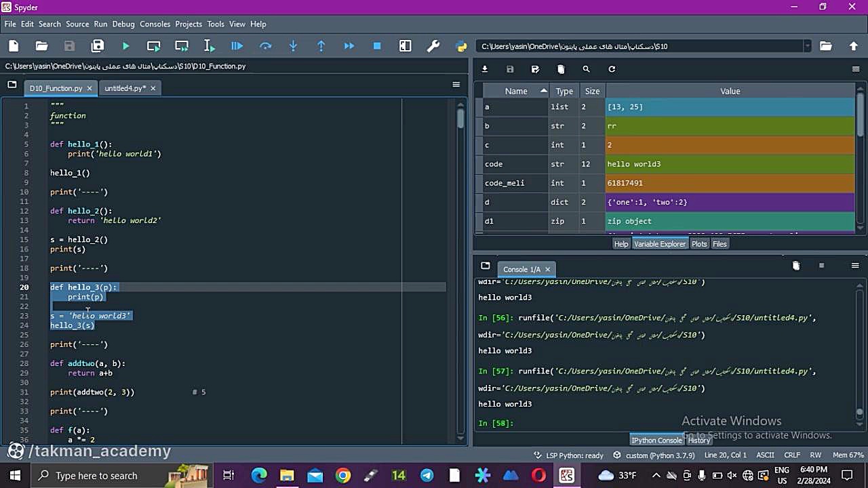Step out (return) debug icon

pyautogui.click(x=321, y=46)
